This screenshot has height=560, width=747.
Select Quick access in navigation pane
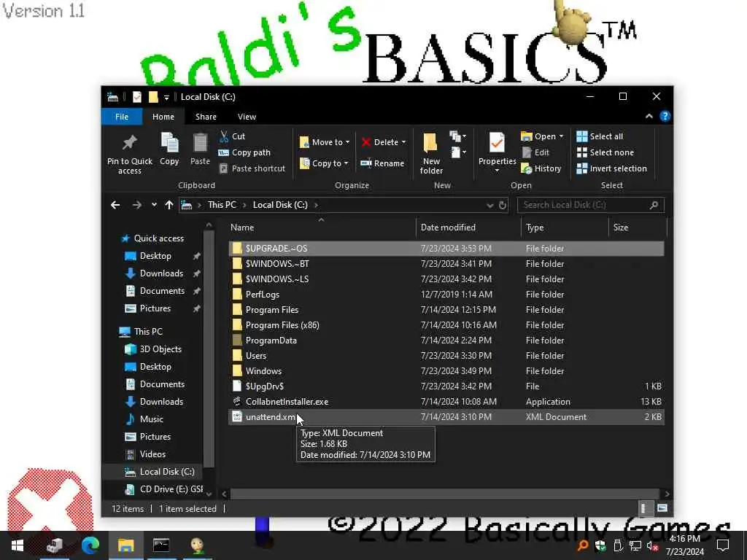pos(158,238)
